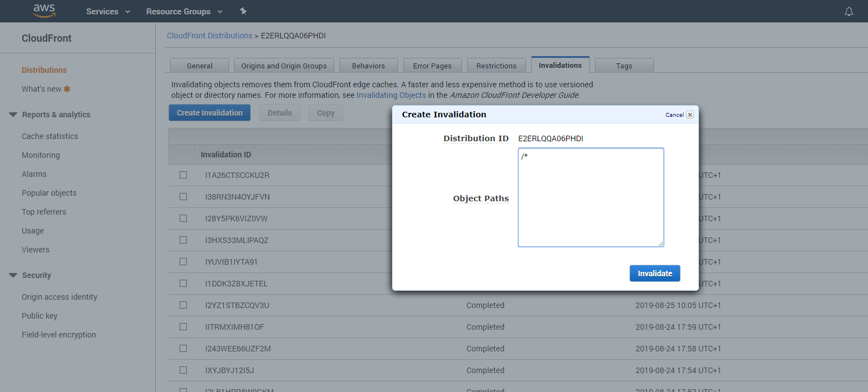868x392 pixels.
Task: Click Completed status for IITRMXIMH81OF
Action: 485,327
